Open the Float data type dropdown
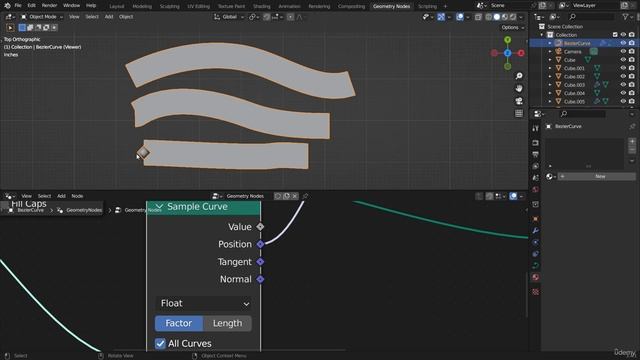This screenshot has width=640, height=360. (204, 303)
